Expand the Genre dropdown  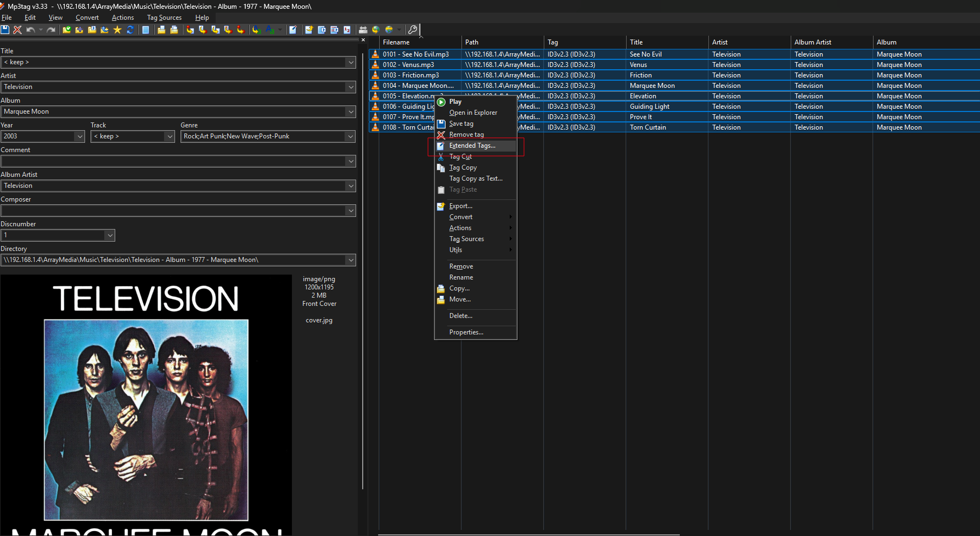point(350,136)
